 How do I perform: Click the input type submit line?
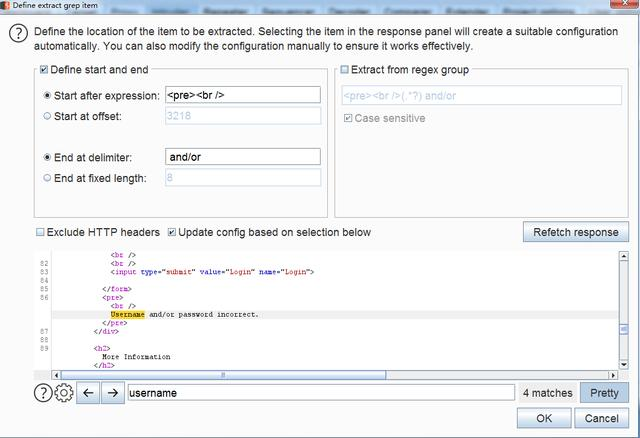212,272
